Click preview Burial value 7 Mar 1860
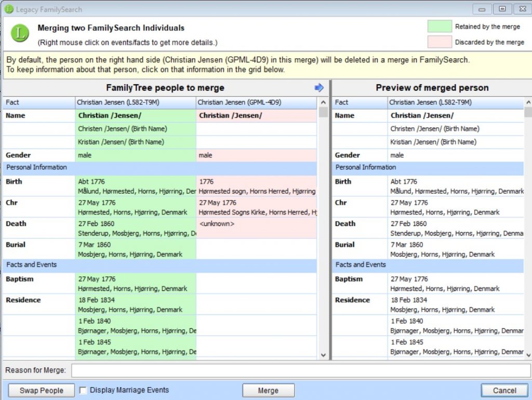Screen dimensions: 532x400 456,249
